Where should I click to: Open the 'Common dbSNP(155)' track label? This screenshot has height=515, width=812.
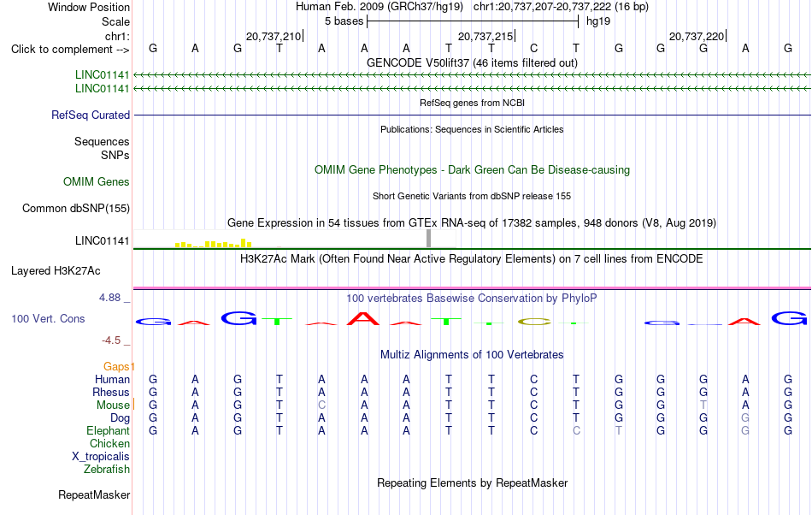76,208
